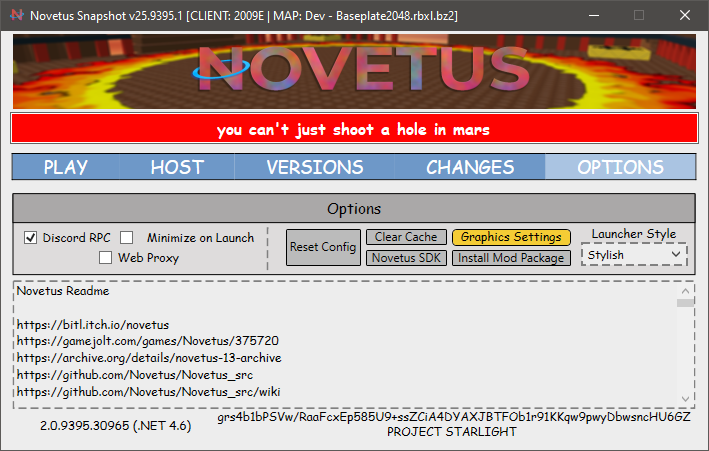
Task: Switch to the PLAY tab
Action: tap(66, 167)
